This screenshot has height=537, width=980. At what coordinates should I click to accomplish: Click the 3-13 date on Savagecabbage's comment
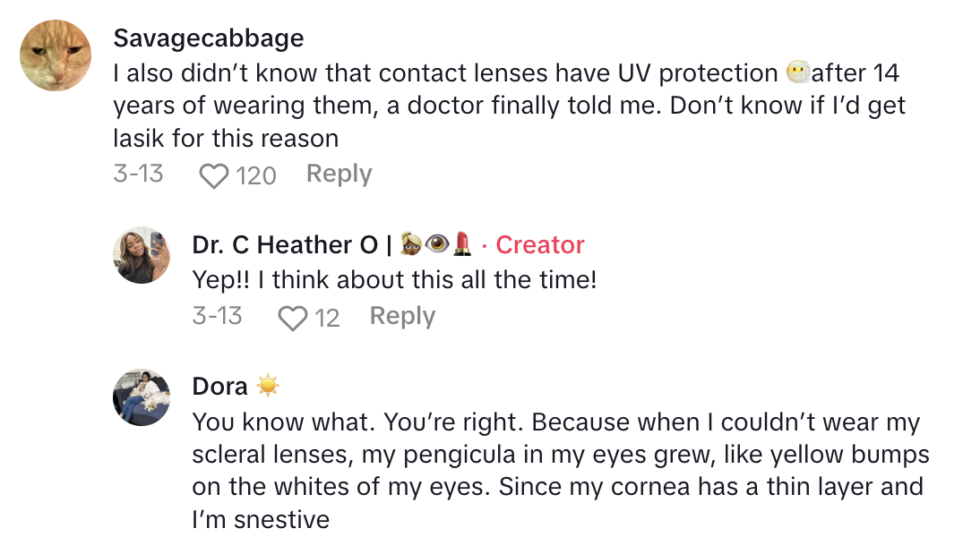138,174
